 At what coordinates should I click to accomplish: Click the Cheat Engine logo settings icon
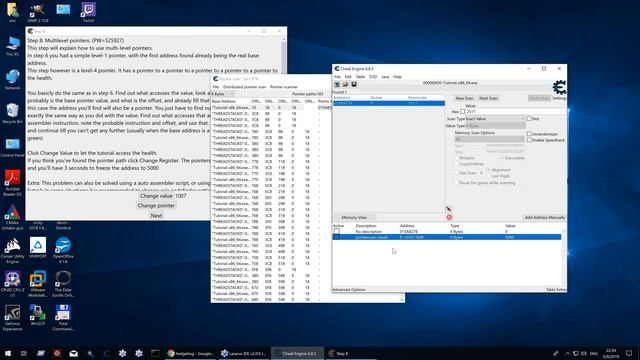[559, 88]
